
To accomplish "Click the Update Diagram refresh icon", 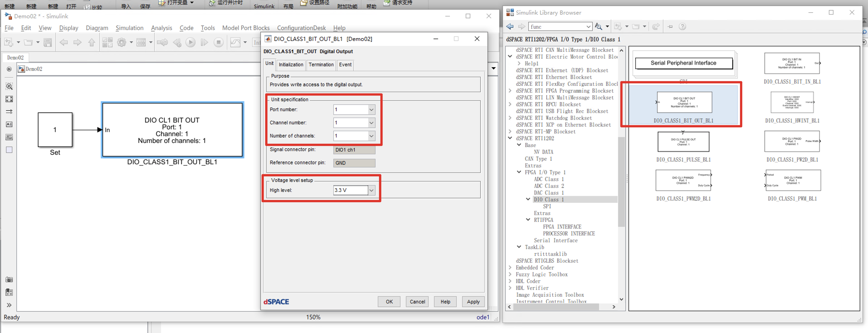I will (x=162, y=42).
